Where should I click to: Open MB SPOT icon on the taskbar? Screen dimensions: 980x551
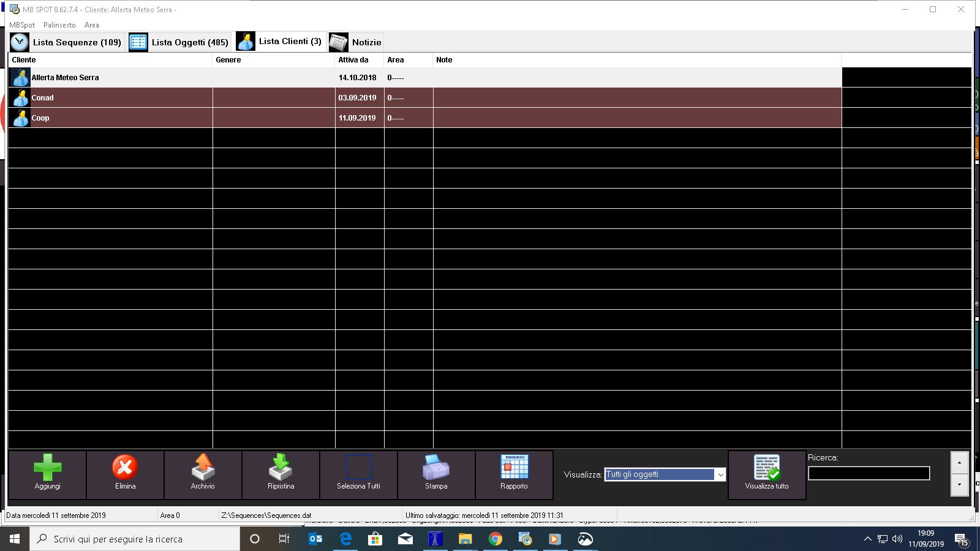coord(525,539)
